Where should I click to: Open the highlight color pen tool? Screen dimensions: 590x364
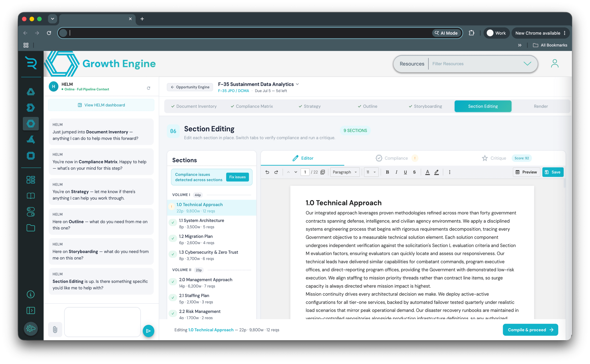tap(436, 172)
